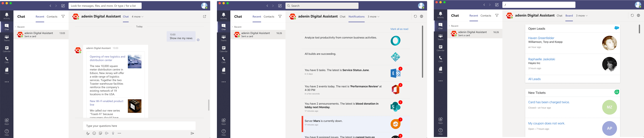This screenshot has height=138, width=644.
Task: Switch to Chat tab next to Notifications tab
Action: [x=343, y=17]
